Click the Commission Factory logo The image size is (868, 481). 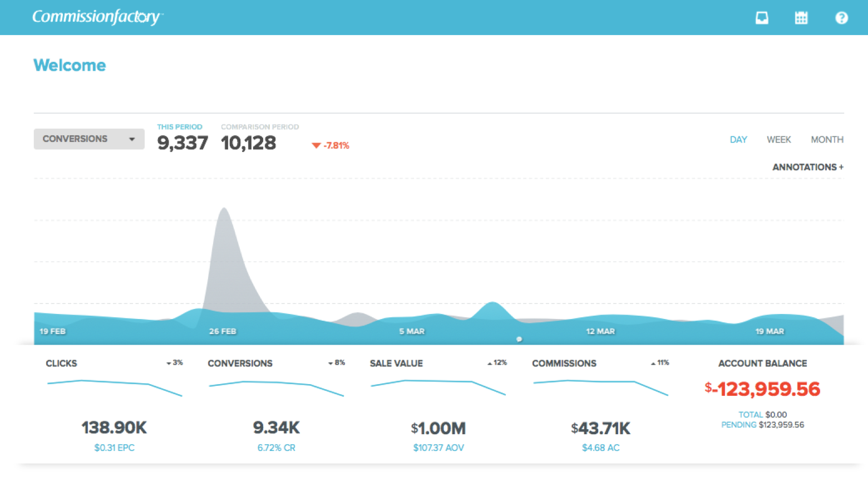[x=97, y=17]
